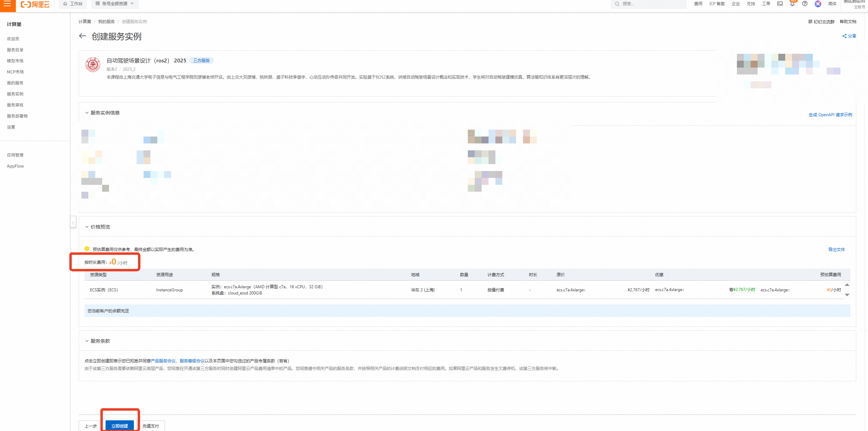Viewport: 868px width, 431px height.
Task: Click the 三方服务 tag
Action: point(201,61)
